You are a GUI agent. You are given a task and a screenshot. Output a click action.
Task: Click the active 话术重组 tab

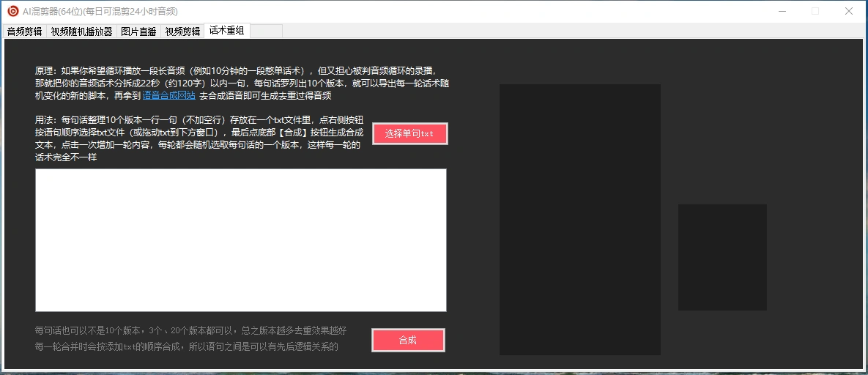[227, 31]
